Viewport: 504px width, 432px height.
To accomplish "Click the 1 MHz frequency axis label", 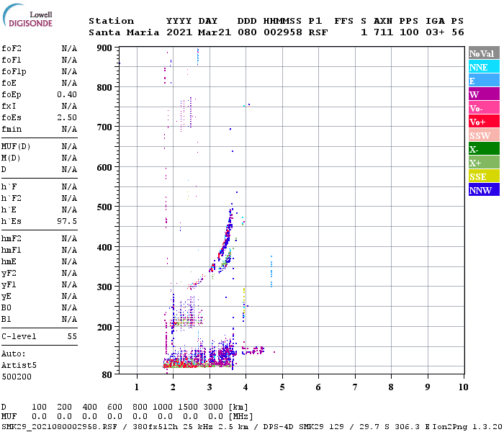I will (137, 387).
